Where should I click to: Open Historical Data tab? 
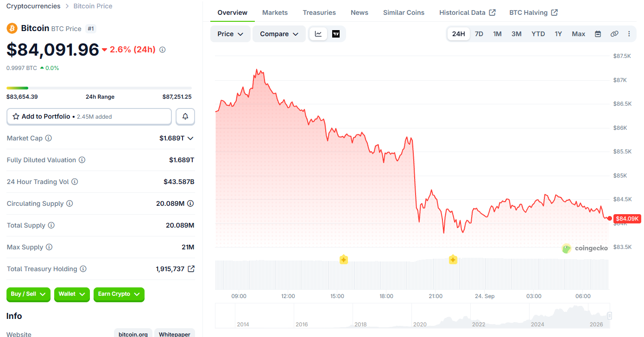[467, 13]
